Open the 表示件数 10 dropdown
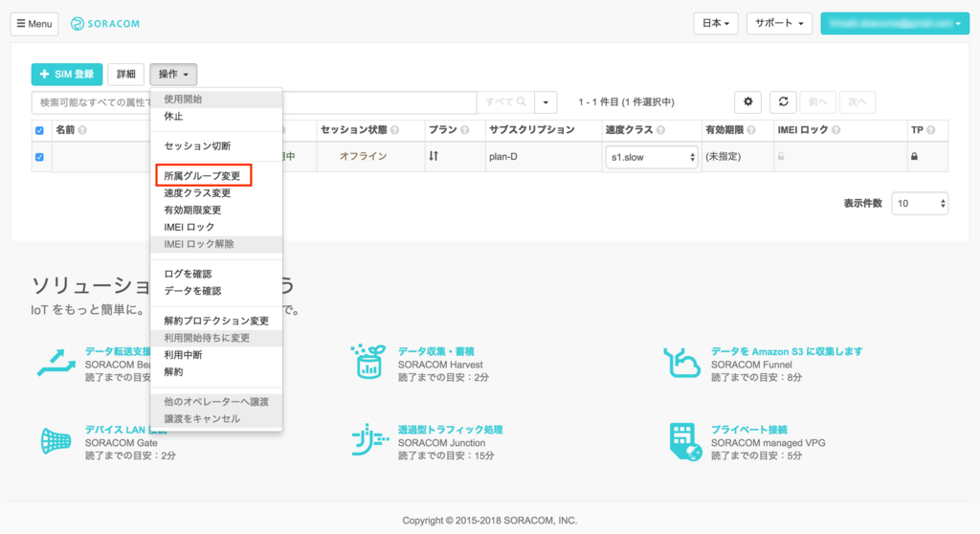The image size is (980, 534). click(x=920, y=203)
